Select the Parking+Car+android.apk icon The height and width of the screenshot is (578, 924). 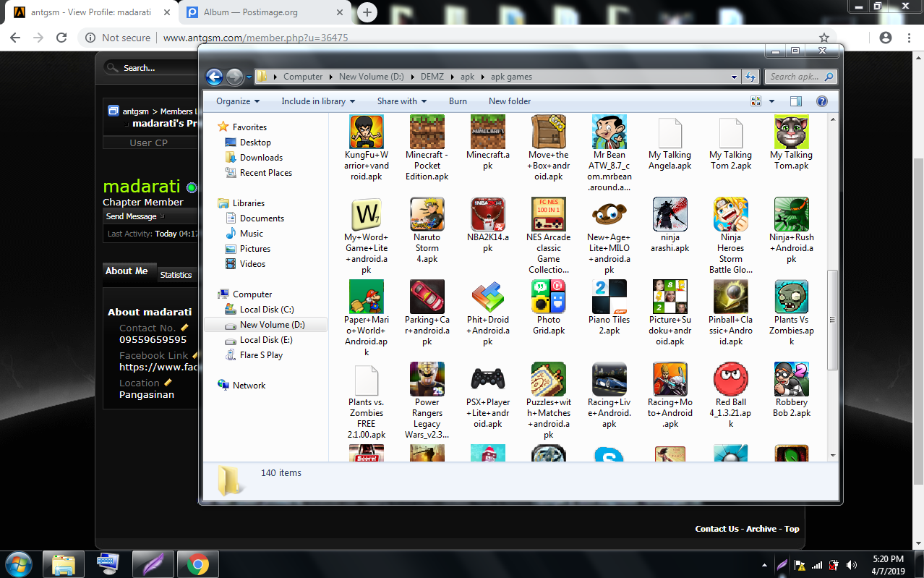pyautogui.click(x=427, y=297)
